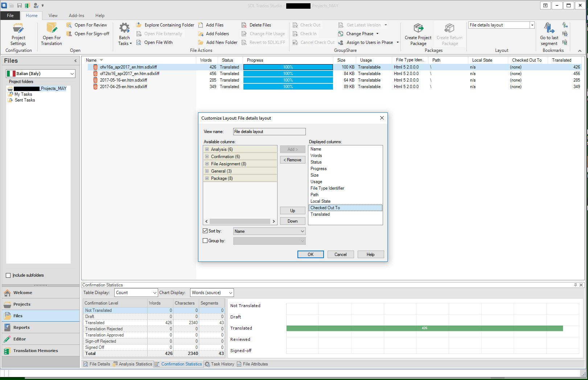
Task: Open the Sort by Name dropdown
Action: click(x=269, y=231)
